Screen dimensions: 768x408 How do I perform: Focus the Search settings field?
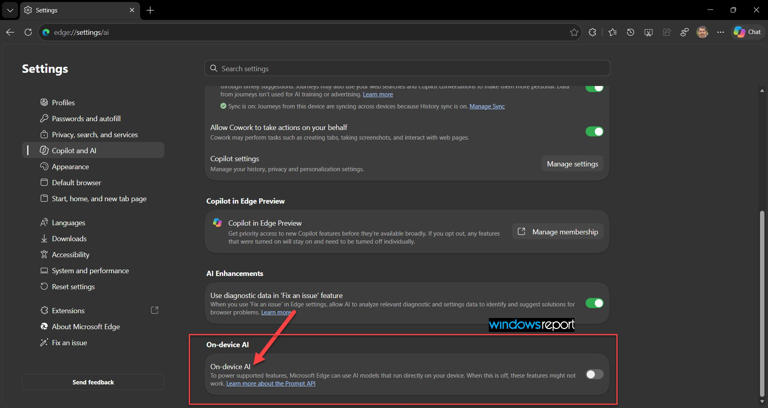(x=408, y=69)
